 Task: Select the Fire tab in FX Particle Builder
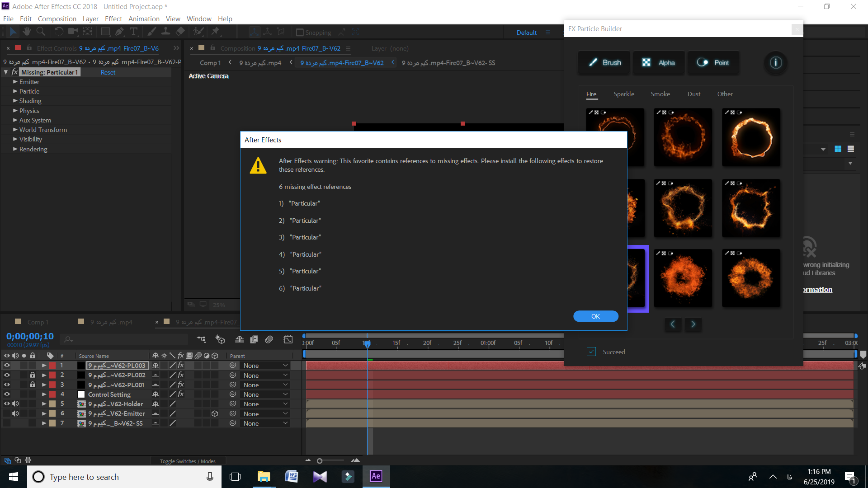point(591,94)
